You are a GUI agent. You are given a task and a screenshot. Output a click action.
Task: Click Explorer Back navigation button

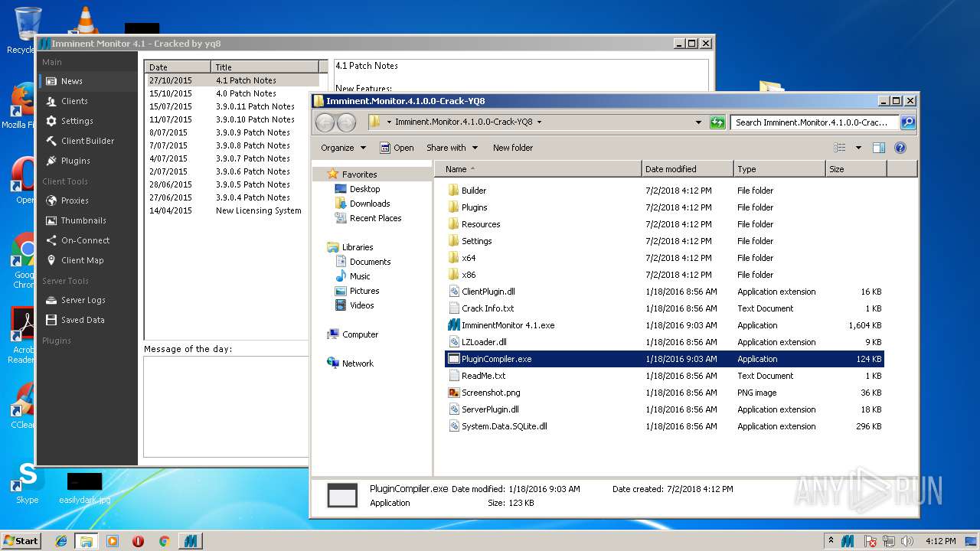tap(325, 122)
